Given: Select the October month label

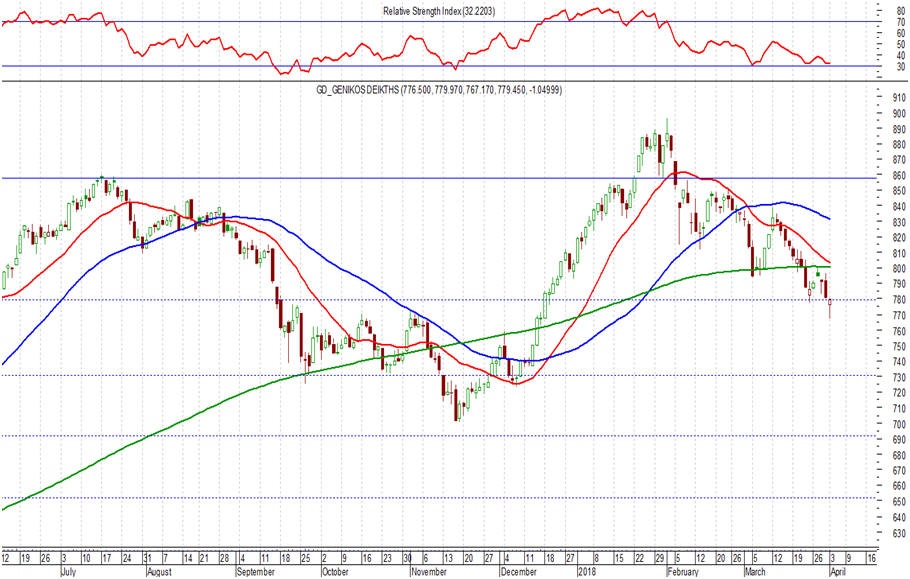Looking at the screenshot, I should (x=335, y=571).
